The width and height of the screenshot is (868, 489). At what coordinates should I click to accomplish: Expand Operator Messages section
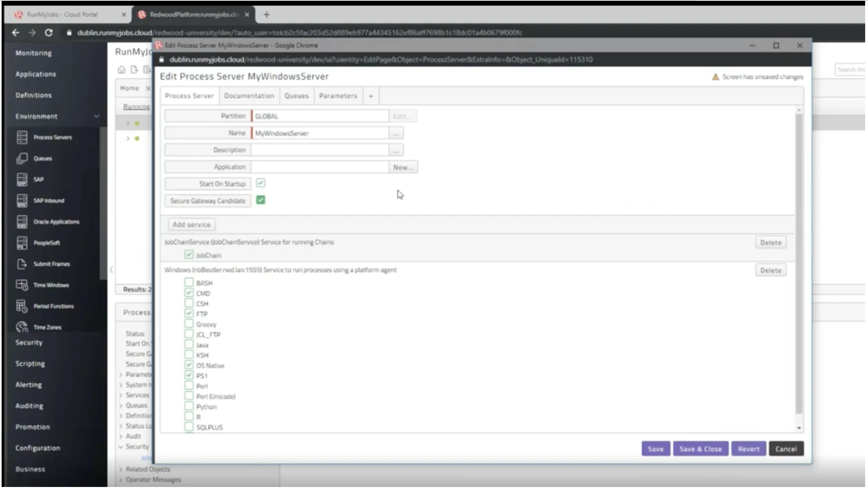point(121,480)
